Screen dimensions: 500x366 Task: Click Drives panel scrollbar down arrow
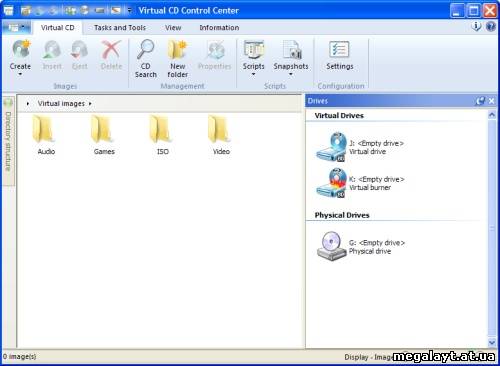[x=492, y=342]
